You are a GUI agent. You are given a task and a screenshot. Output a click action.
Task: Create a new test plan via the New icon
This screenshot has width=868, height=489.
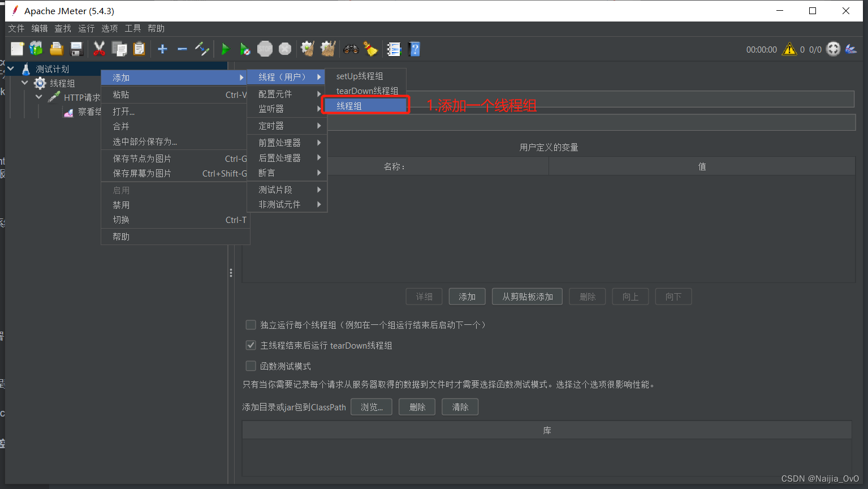pos(17,49)
